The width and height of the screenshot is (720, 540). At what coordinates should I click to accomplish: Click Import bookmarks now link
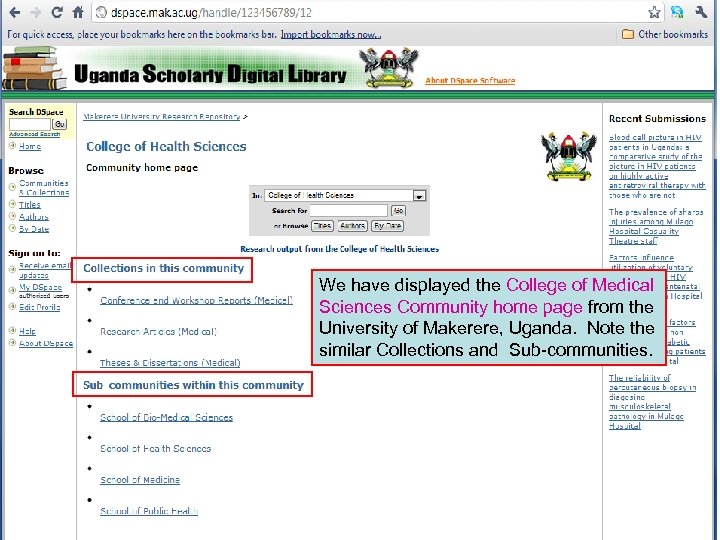pos(331,34)
